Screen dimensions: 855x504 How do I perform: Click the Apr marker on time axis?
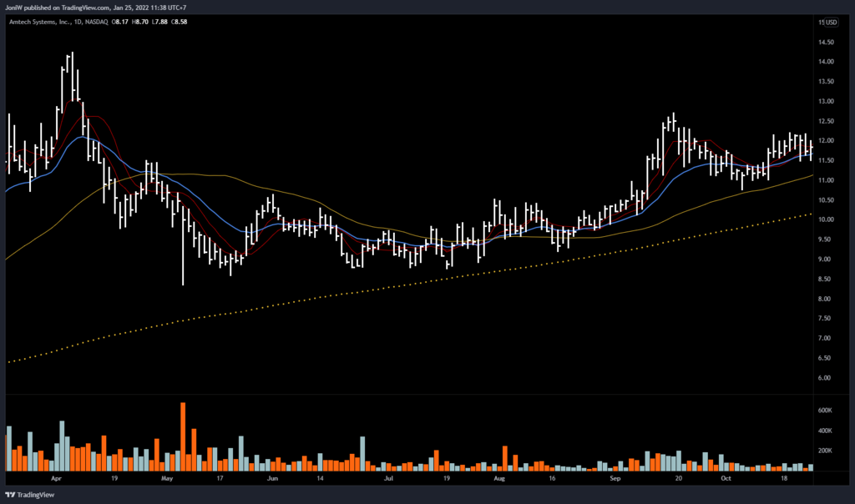click(56, 480)
